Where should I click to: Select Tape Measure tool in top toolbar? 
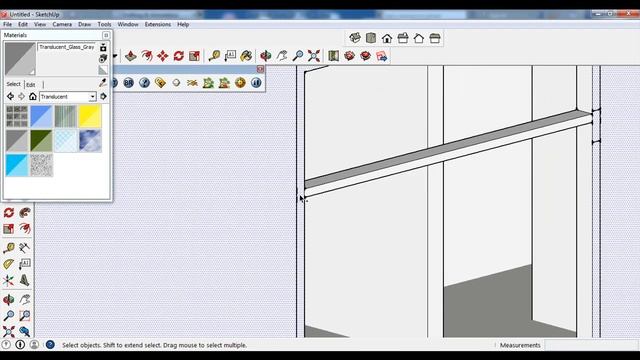coord(214,56)
